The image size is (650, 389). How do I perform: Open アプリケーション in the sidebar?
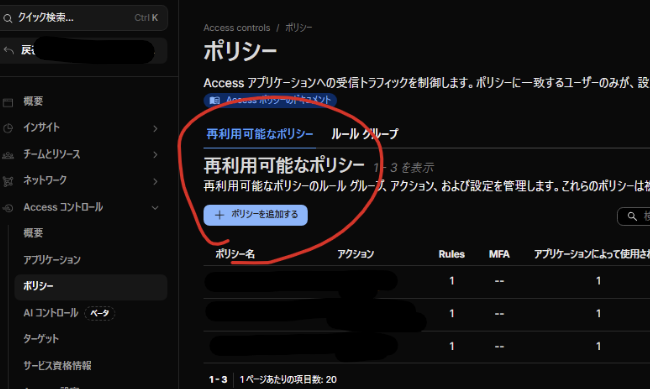pos(52,260)
